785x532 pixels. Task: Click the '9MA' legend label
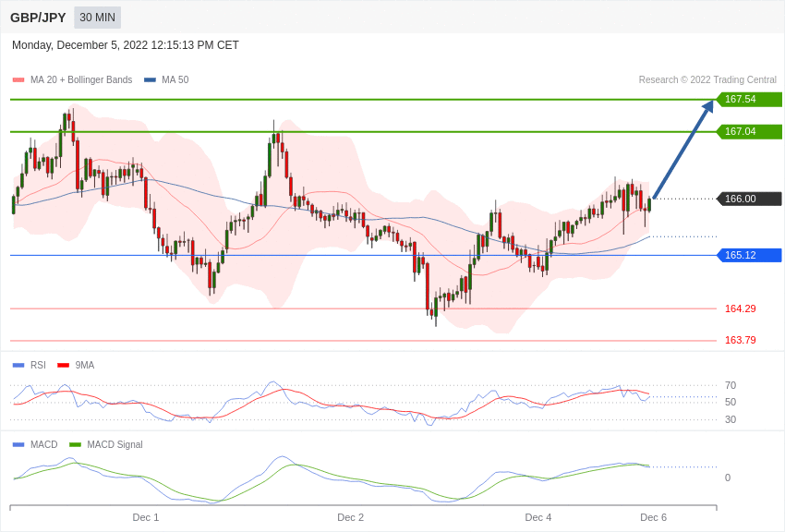85,366
